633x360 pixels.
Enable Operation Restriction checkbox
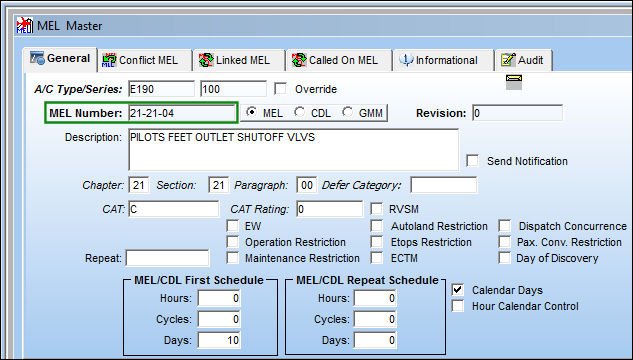233,242
